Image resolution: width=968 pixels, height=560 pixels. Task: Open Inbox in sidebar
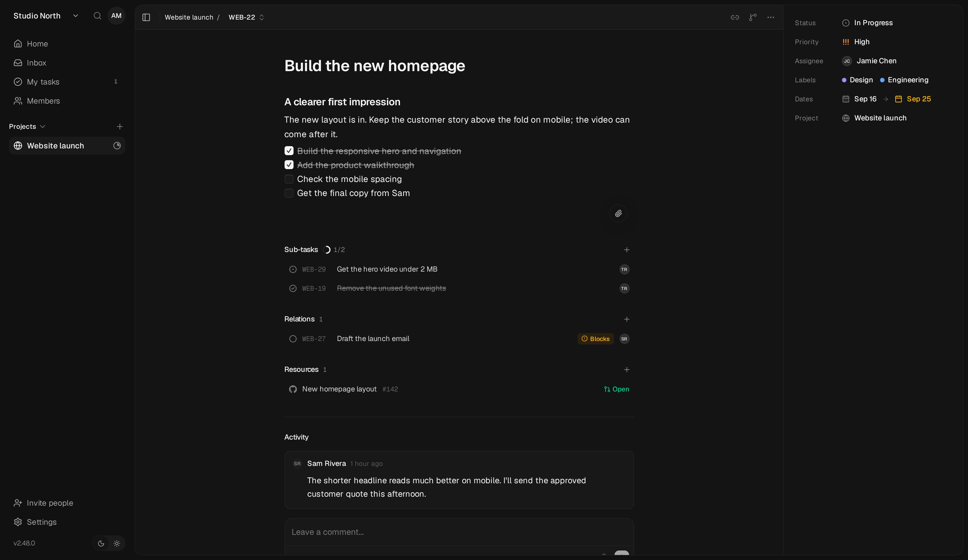tap(67, 63)
